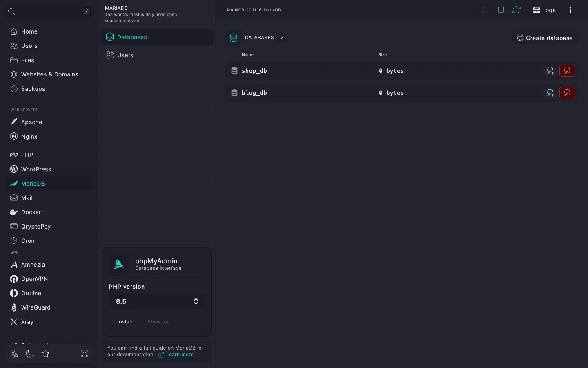Viewport: 588px width, 368px height.
Task: Click the language translate icon
Action: coord(14,354)
